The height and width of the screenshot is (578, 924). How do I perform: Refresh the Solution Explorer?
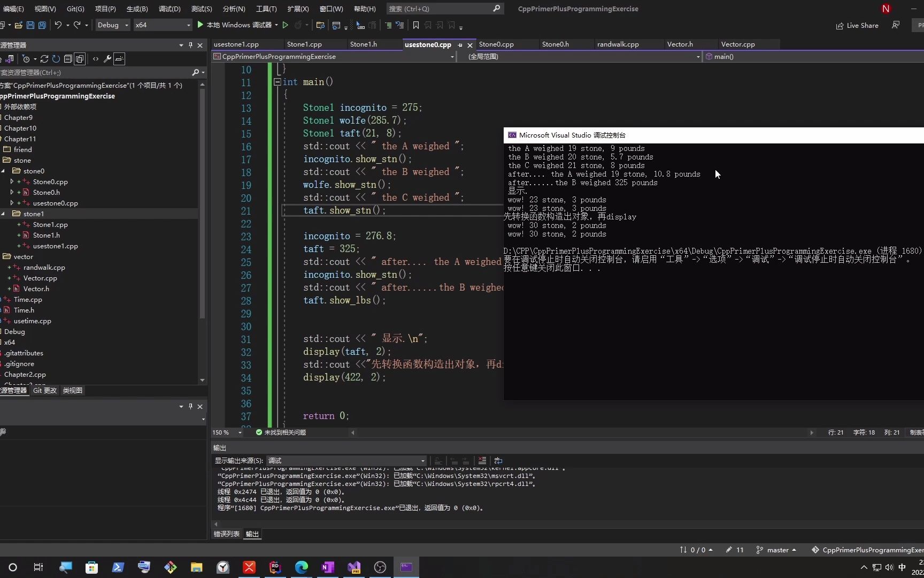point(56,59)
